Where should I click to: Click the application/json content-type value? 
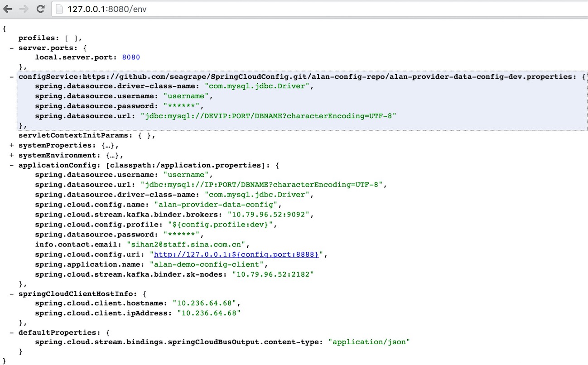point(369,342)
